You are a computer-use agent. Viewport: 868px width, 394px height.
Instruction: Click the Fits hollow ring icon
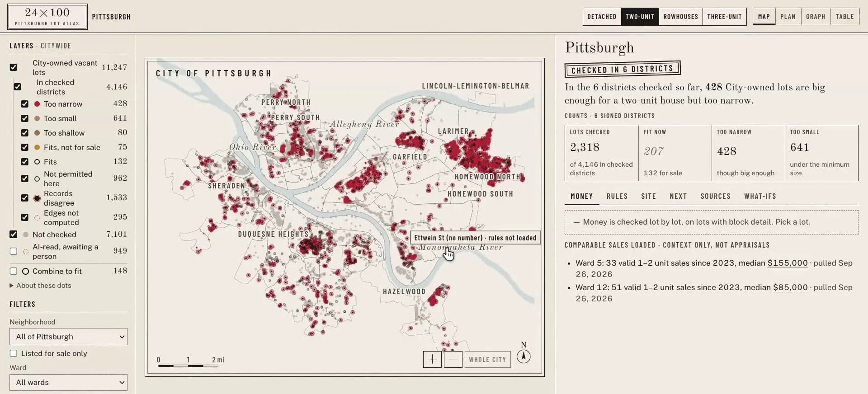coord(37,162)
